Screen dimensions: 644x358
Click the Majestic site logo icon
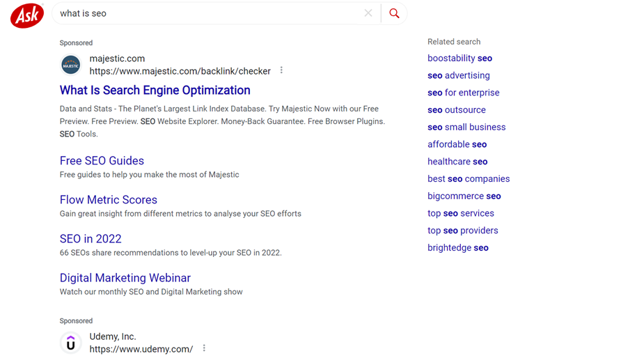pyautogui.click(x=71, y=65)
